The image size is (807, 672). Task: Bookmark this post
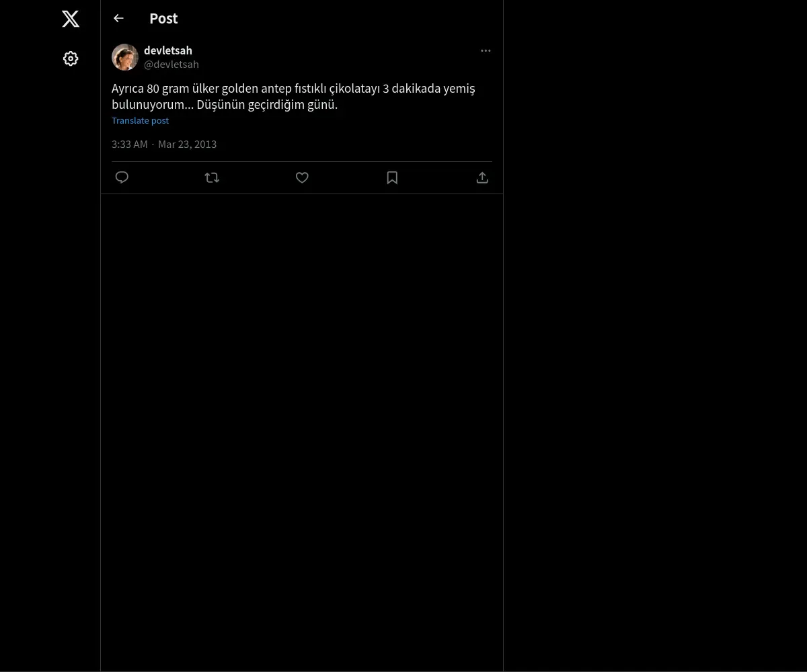pyautogui.click(x=392, y=177)
